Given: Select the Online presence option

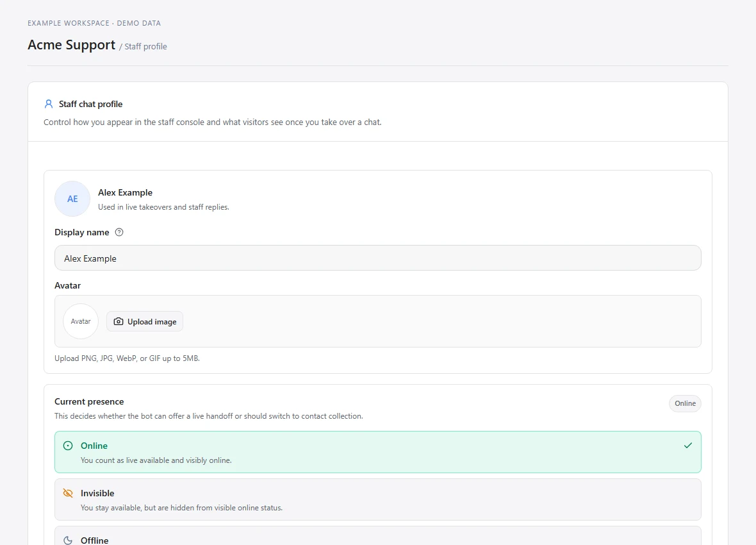Looking at the screenshot, I should 377,452.
